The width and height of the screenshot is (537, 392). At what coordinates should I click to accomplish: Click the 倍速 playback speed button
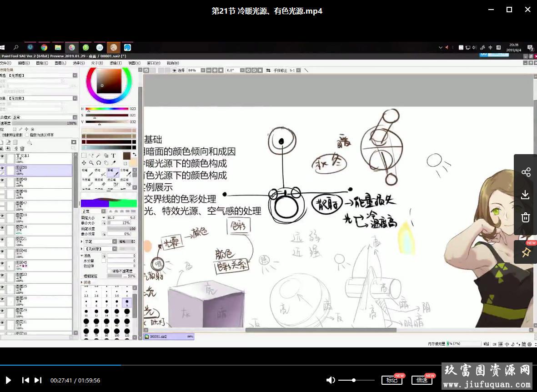(422, 380)
